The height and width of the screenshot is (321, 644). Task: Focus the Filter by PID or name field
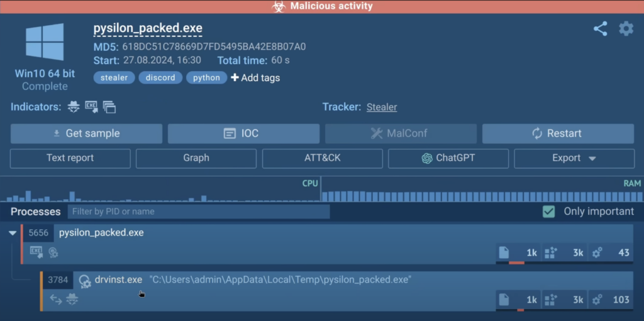click(x=199, y=212)
